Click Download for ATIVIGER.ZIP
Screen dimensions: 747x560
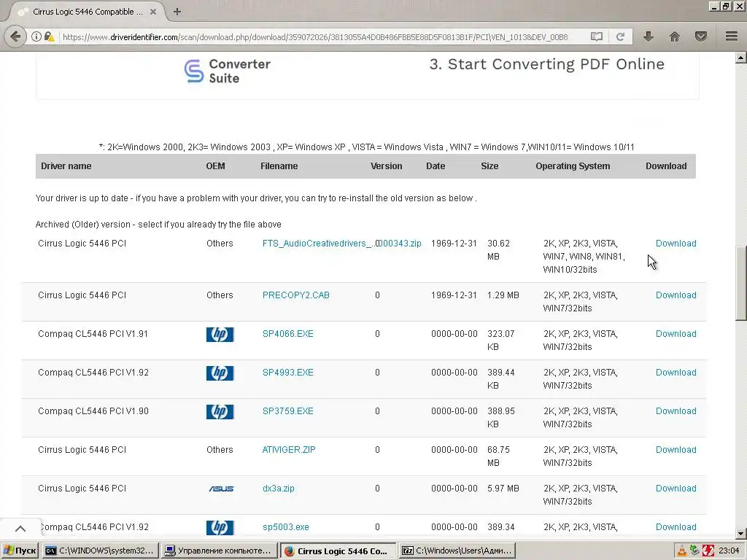click(676, 449)
